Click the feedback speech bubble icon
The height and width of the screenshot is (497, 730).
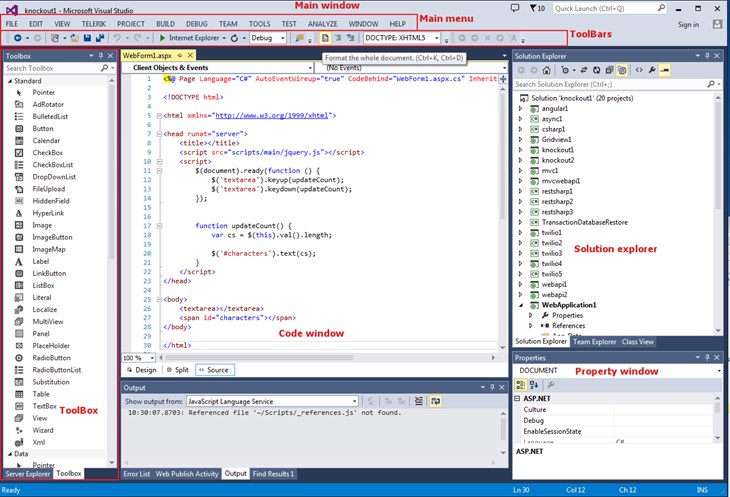pos(515,8)
